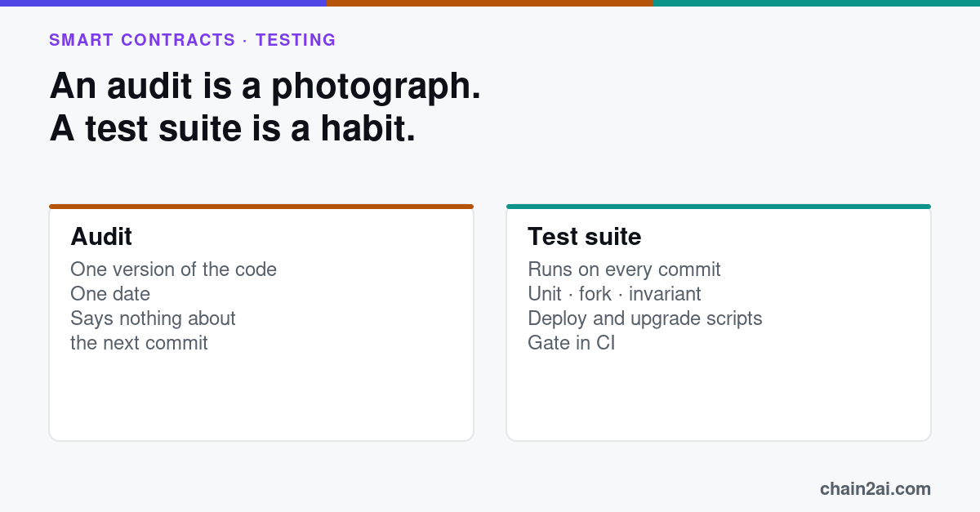Image resolution: width=980 pixels, height=512 pixels.
Task: Click 'Unit · fork · invariant' line
Action: click(614, 294)
